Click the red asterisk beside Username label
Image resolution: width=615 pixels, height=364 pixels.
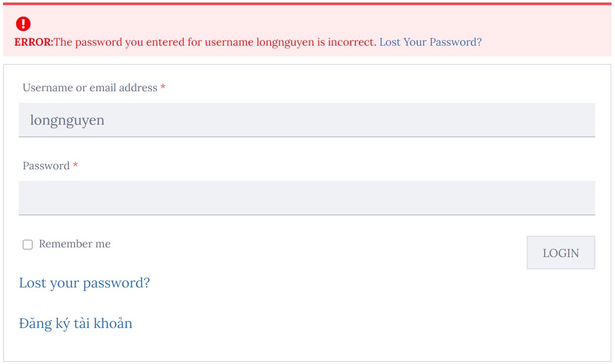[x=163, y=87]
